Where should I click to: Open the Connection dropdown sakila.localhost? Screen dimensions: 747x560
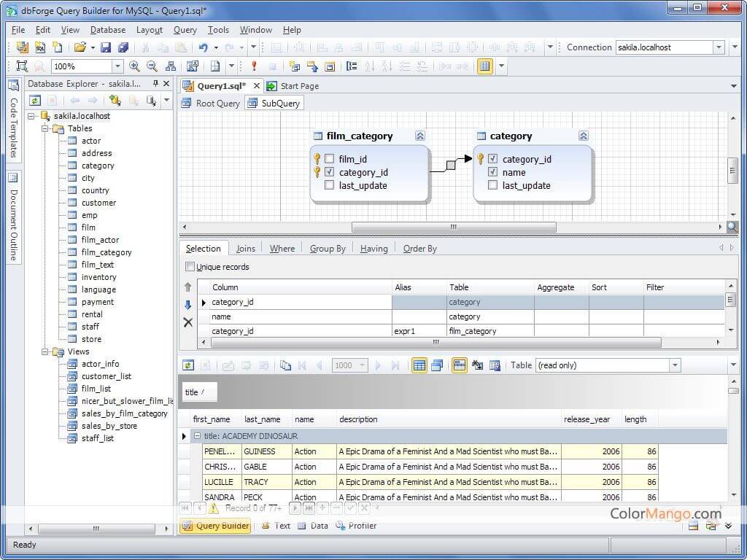(x=719, y=47)
